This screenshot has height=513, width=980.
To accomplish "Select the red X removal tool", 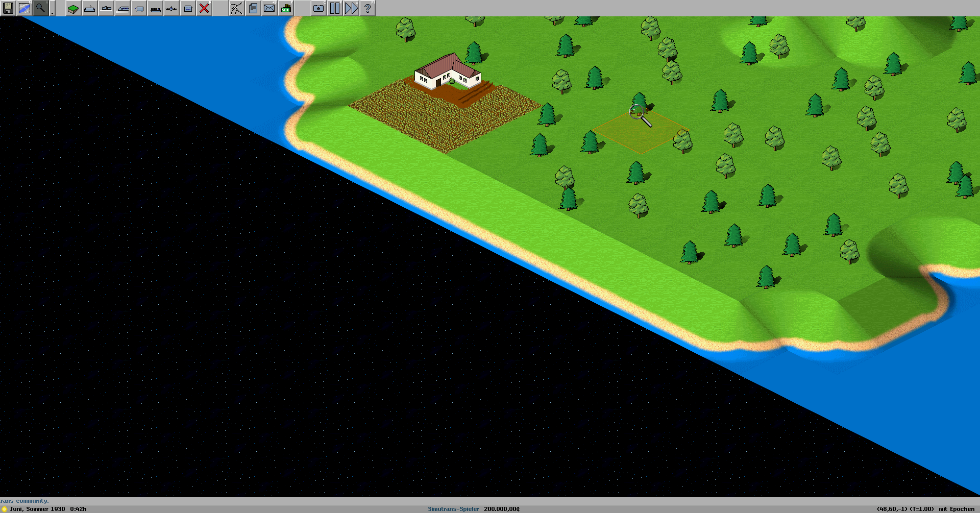I will pyautogui.click(x=204, y=8).
